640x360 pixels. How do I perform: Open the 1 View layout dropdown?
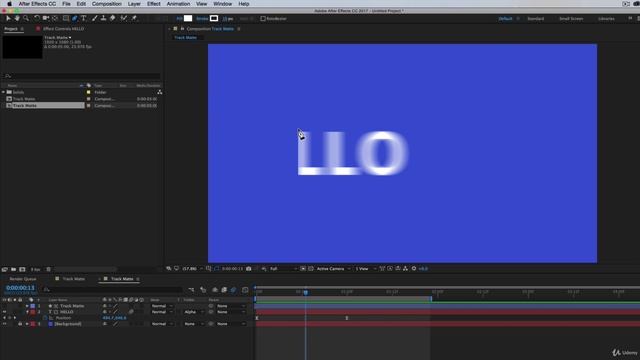coord(365,269)
